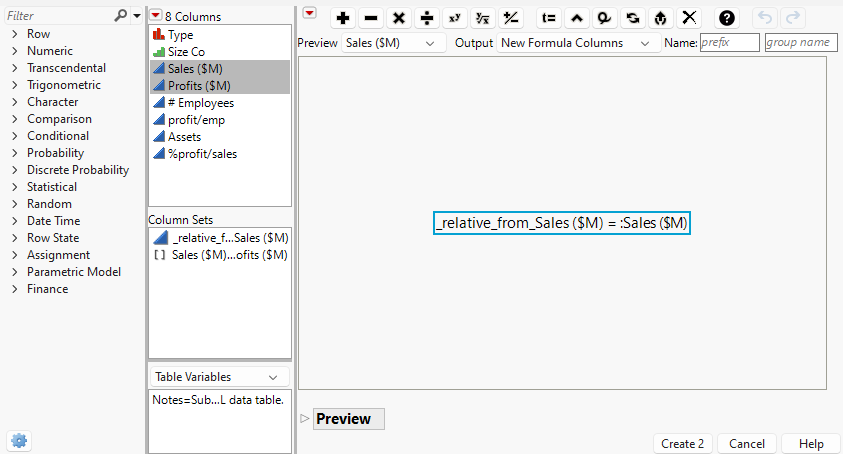The width and height of the screenshot is (843, 454).
Task: Select the Size Co column
Action: pyautogui.click(x=220, y=52)
